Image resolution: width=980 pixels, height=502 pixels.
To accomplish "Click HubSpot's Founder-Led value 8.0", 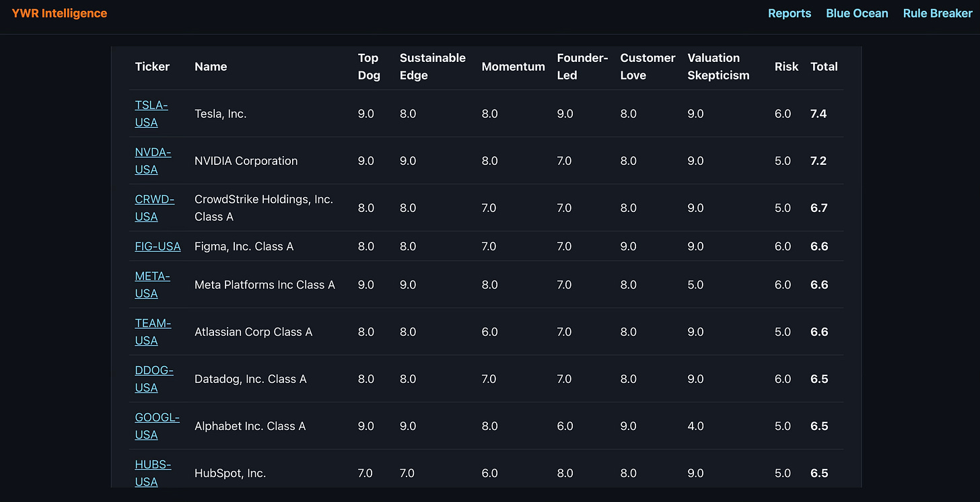I will [x=565, y=473].
